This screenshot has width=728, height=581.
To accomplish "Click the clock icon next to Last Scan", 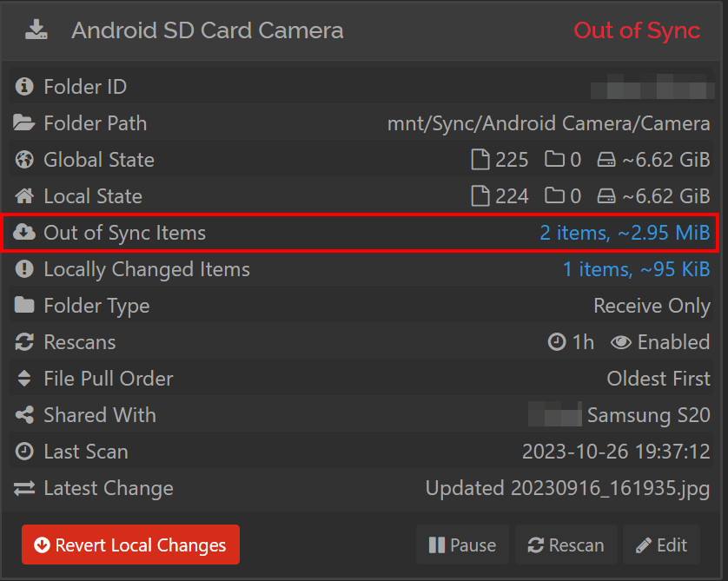I will tap(24, 451).
